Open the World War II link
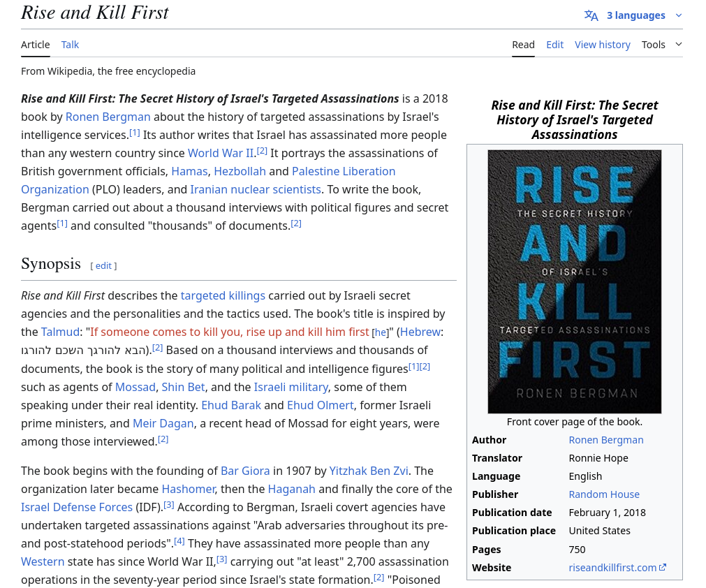Screen dimensions: 706x588 click(221, 153)
